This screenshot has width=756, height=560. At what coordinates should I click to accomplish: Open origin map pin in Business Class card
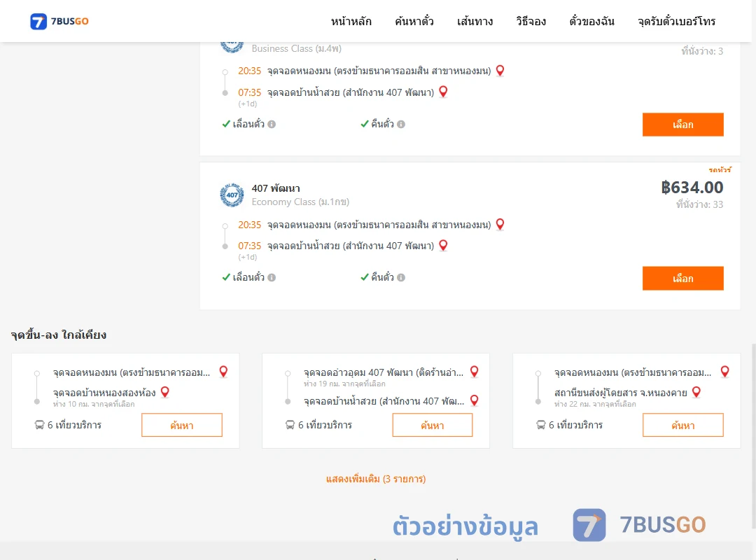tap(500, 71)
